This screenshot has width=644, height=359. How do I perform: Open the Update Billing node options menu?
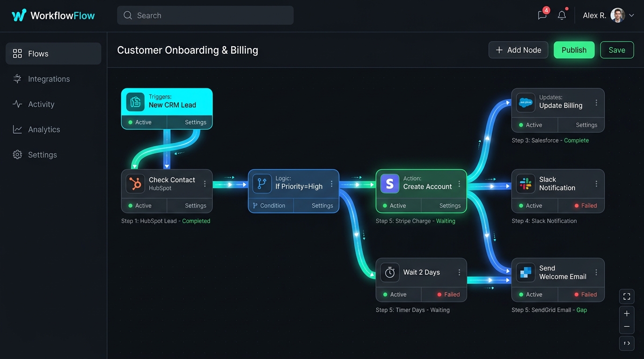[x=596, y=102]
